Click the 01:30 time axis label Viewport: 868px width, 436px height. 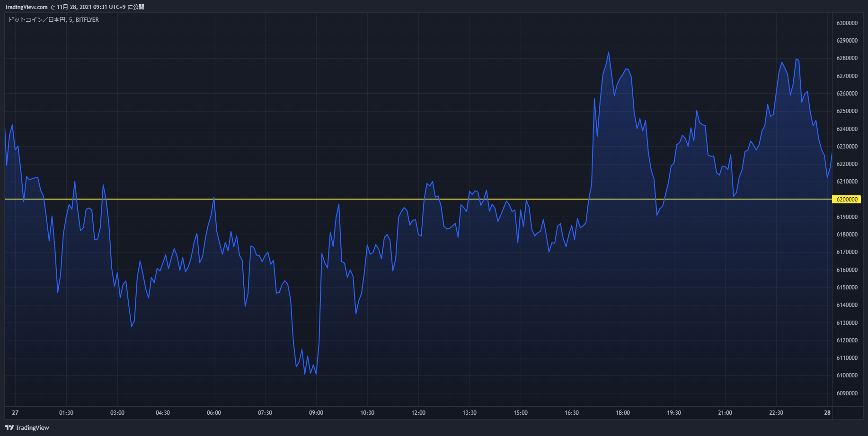(66, 413)
